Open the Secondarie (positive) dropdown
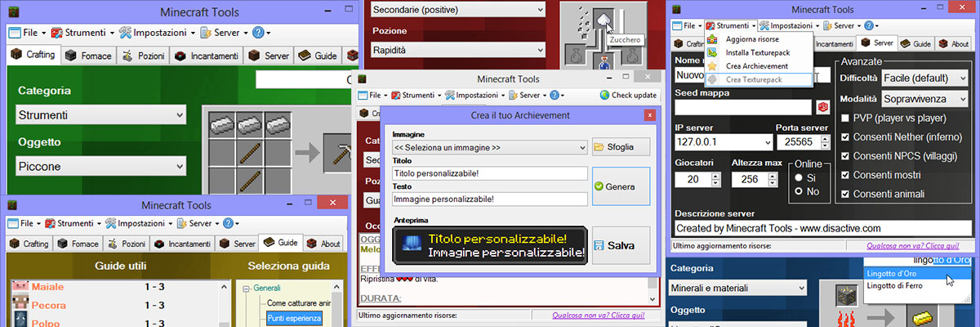Image resolution: width=980 pixels, height=327 pixels. click(x=457, y=10)
